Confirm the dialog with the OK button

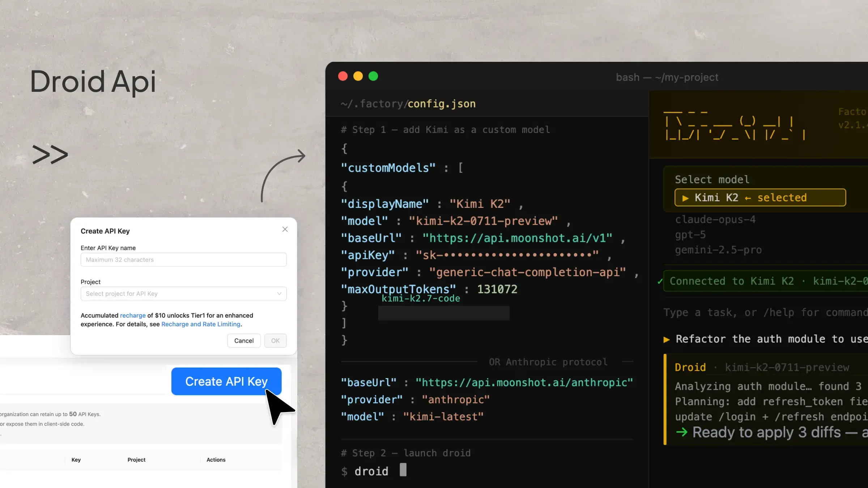click(x=275, y=341)
